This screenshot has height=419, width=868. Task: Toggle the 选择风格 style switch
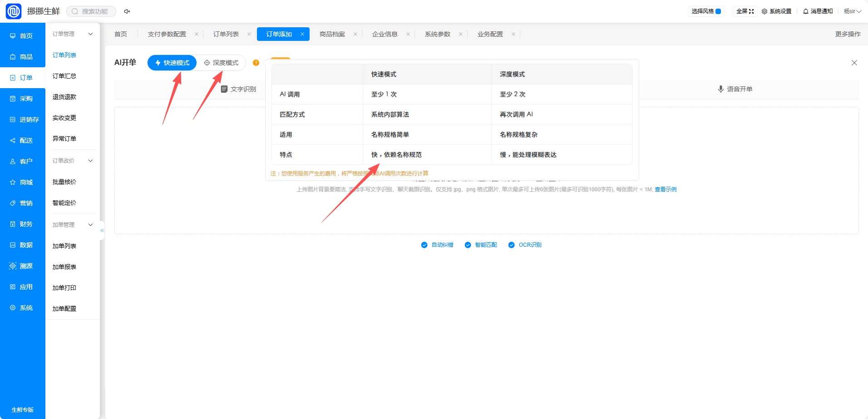(x=718, y=11)
